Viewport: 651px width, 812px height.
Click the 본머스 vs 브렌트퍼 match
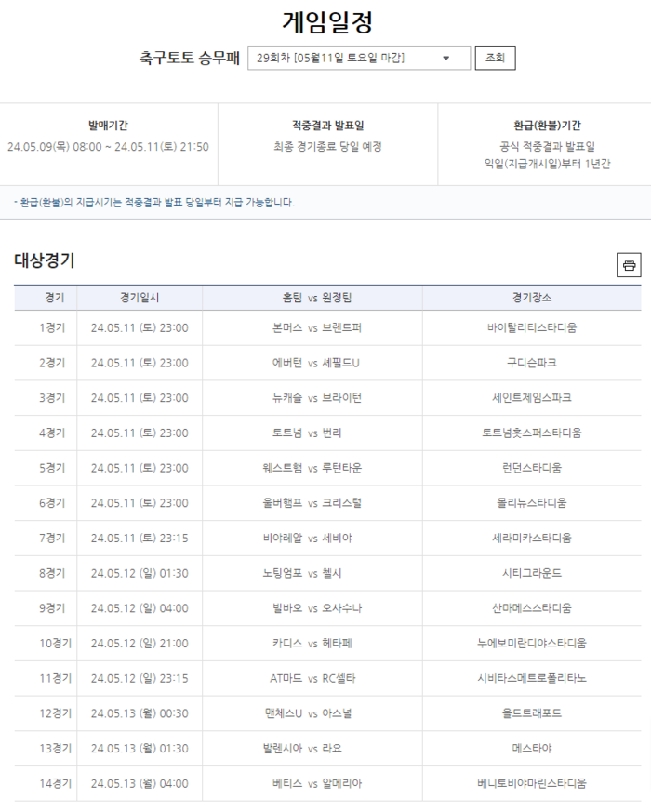pos(312,327)
